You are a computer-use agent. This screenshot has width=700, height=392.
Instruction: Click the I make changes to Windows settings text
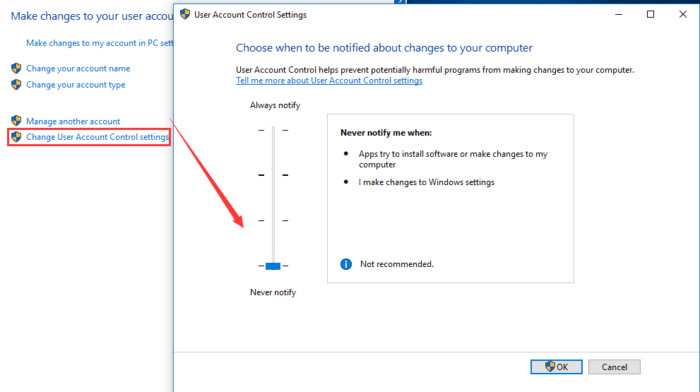coord(426,182)
